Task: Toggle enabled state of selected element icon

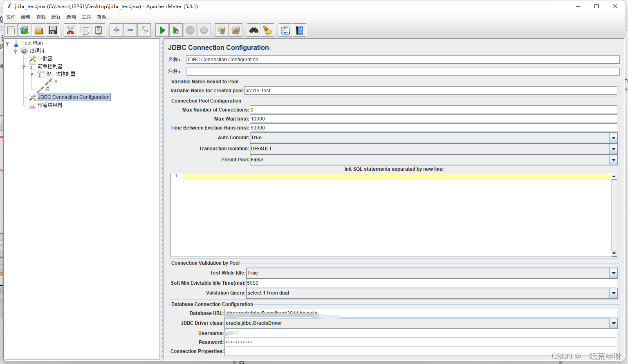Action: (144, 30)
